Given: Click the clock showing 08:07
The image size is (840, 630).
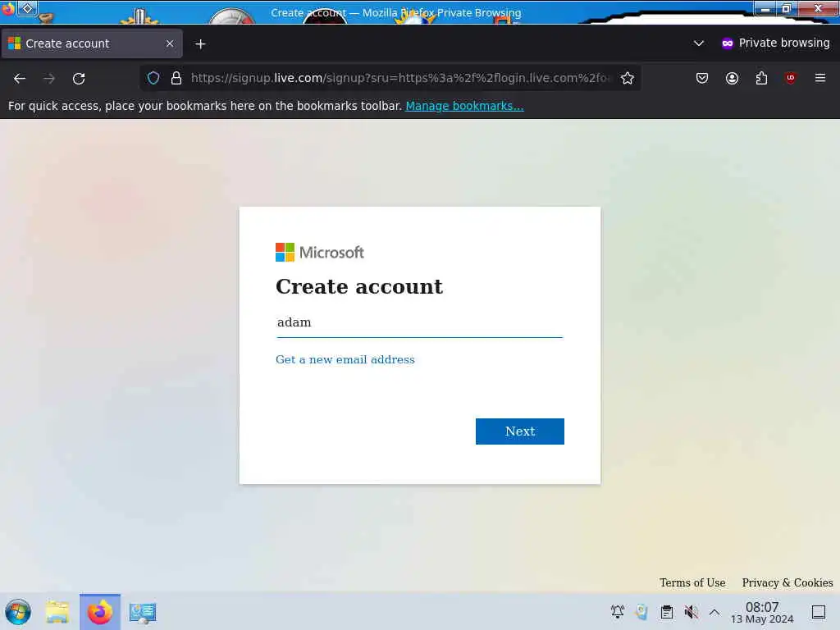Looking at the screenshot, I should tap(762, 612).
